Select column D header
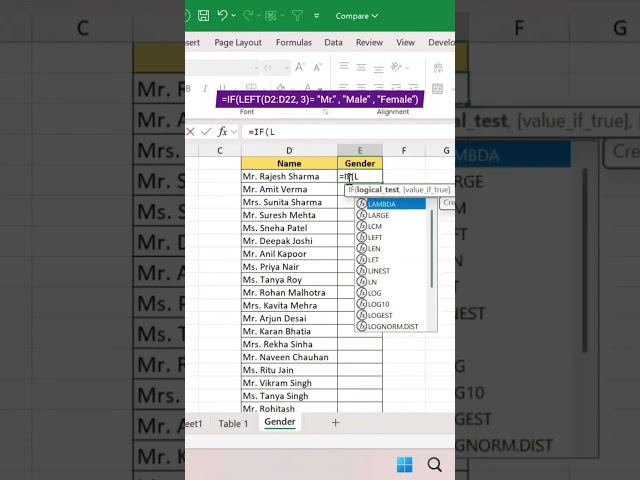Image resolution: width=640 pixels, height=480 pixels. tap(289, 151)
